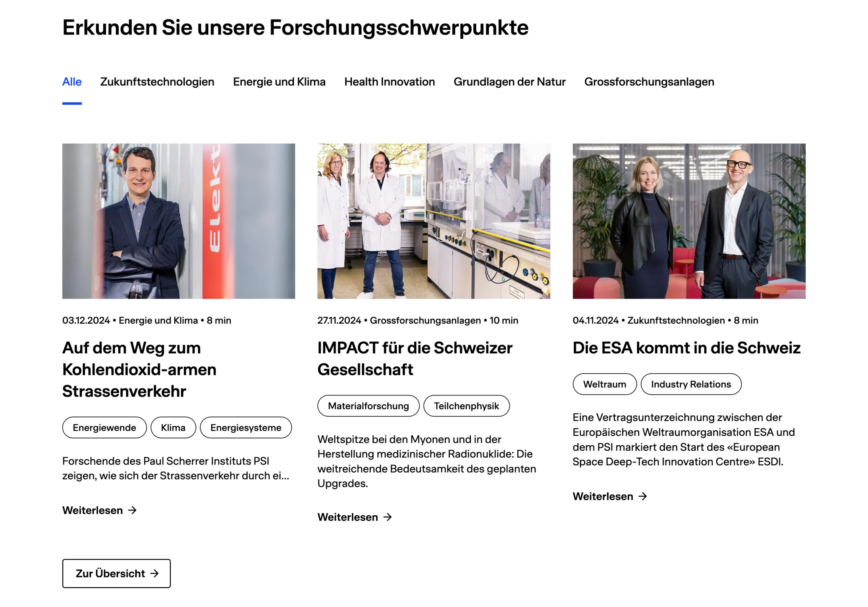Open Die ESA kommt in die Schweiz headline
The height and width of the screenshot is (607, 868).
click(x=687, y=348)
